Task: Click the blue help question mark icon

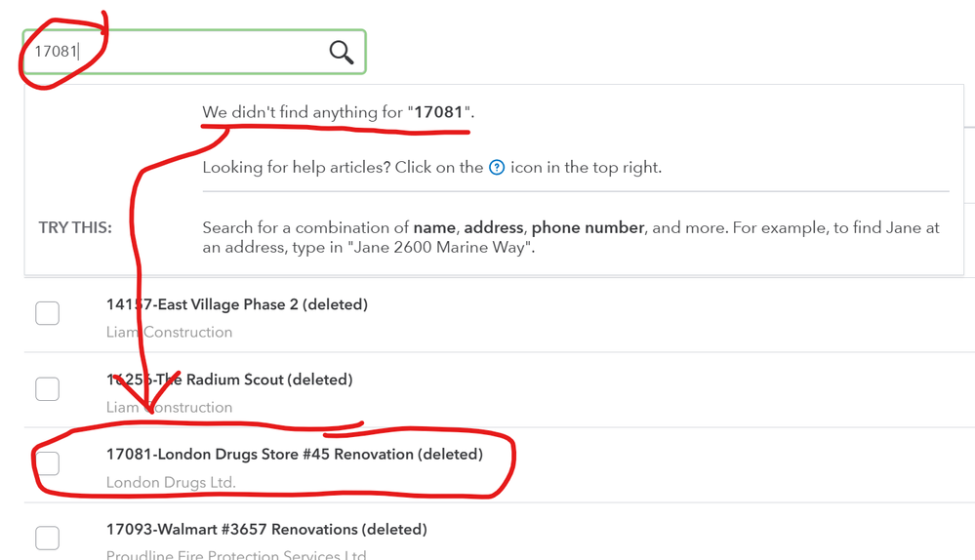Action: [497, 167]
